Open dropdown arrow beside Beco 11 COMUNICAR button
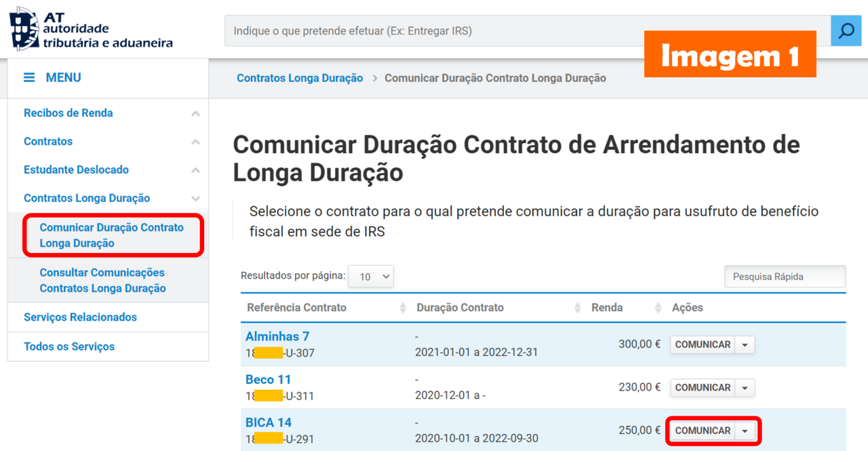 (745, 387)
